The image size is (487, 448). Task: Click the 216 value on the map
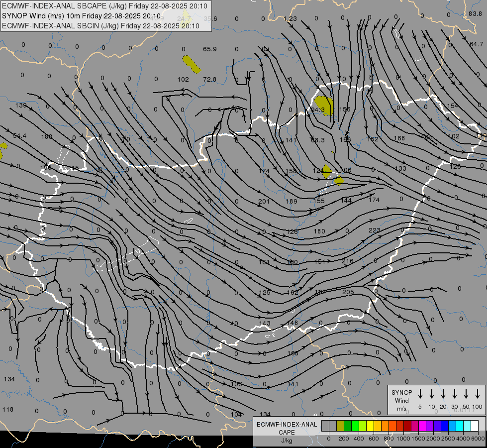pos(348,261)
